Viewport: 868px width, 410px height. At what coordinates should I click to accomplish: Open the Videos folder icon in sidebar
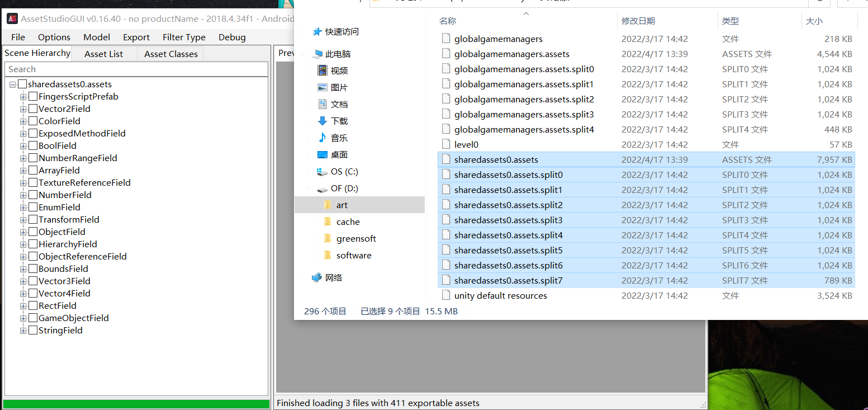[x=322, y=70]
